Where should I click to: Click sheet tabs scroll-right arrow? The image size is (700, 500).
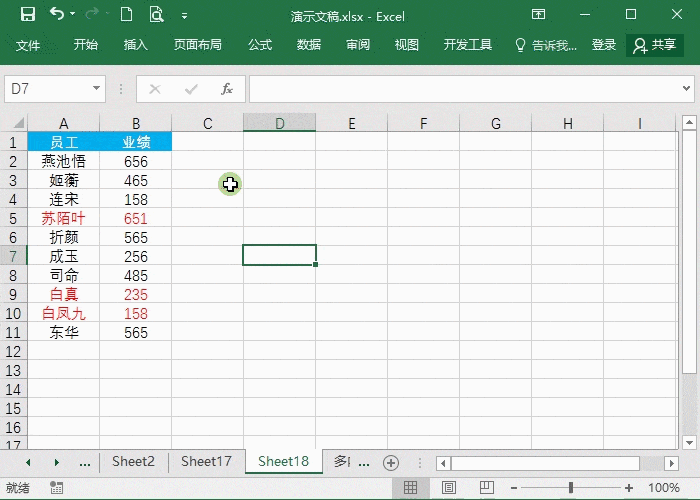tap(57, 462)
